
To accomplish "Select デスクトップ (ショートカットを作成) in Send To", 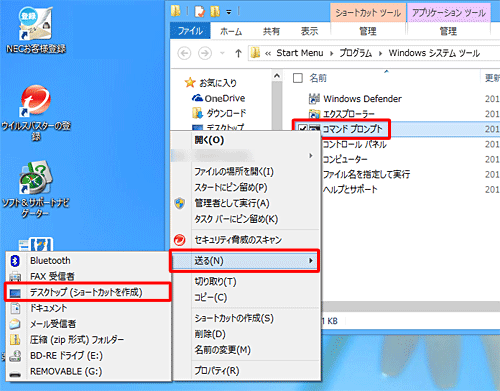I will [88, 292].
